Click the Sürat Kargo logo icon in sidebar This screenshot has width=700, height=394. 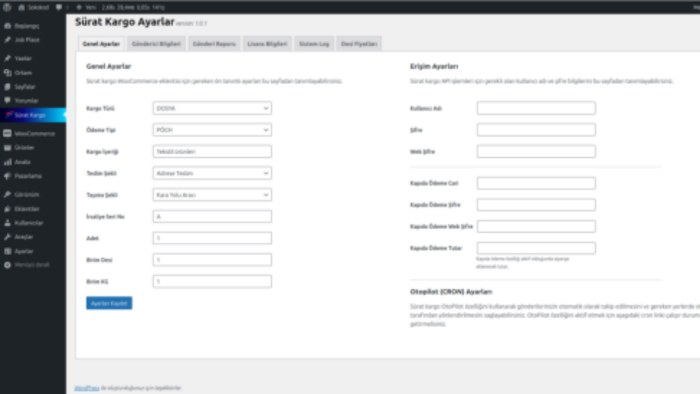pyautogui.click(x=8, y=115)
